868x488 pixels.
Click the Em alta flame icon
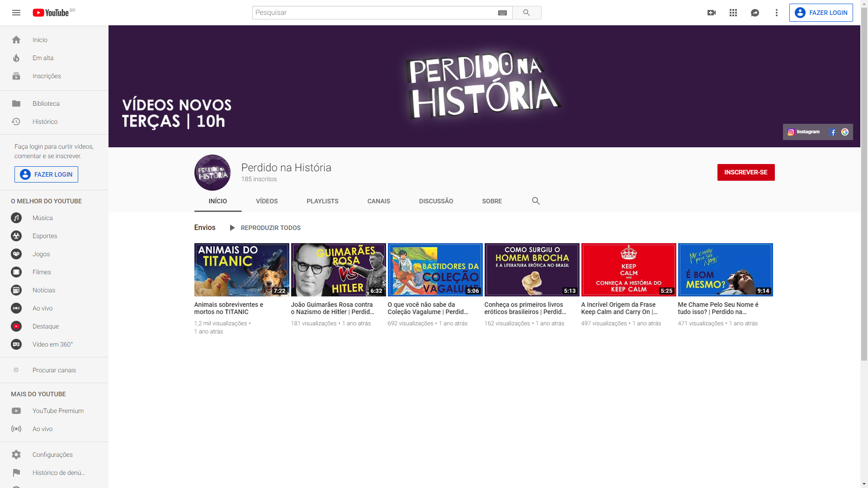pyautogui.click(x=16, y=58)
